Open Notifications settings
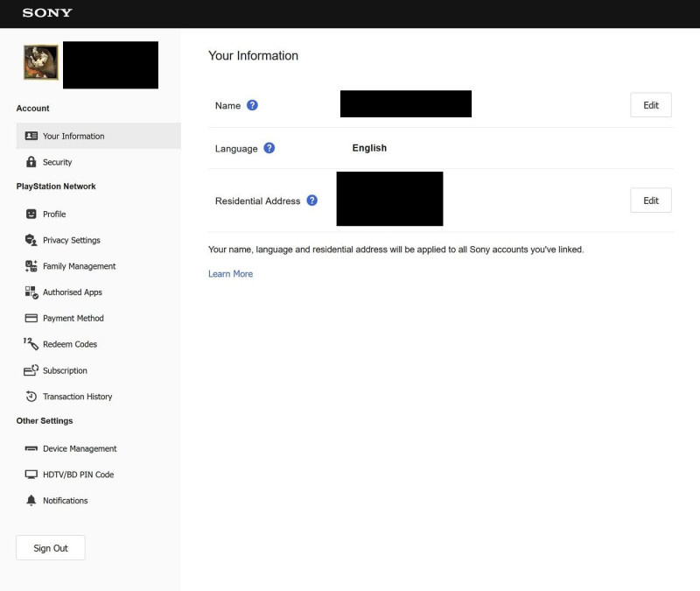This screenshot has width=700, height=591. (x=99, y=500)
